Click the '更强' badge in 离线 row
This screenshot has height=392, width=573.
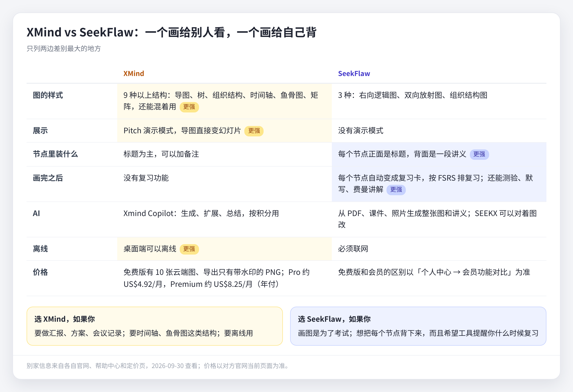pos(189,249)
